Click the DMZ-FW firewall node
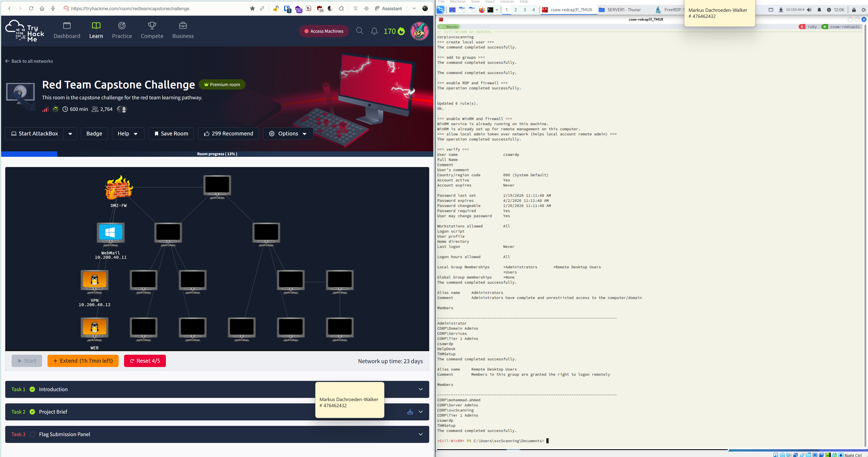The width and height of the screenshot is (868, 457). (x=119, y=188)
